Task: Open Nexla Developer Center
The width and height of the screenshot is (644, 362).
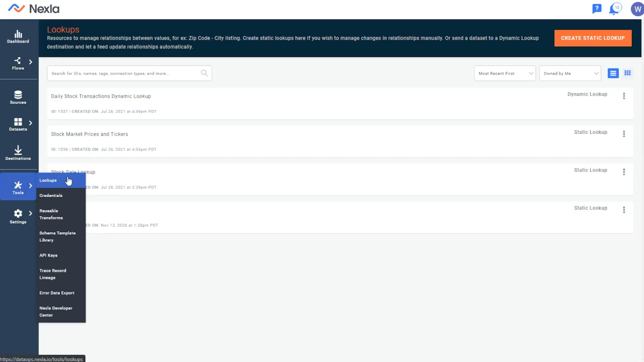Action: click(56, 311)
